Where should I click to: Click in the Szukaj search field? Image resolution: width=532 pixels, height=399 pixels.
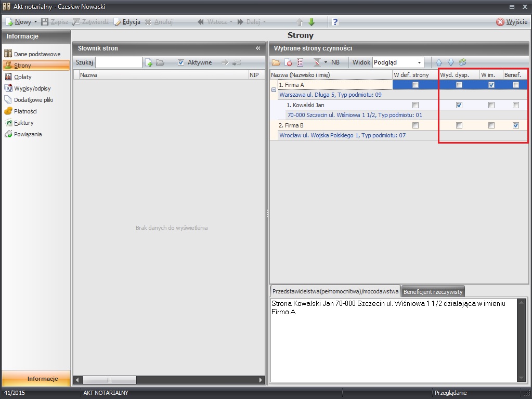pos(119,62)
